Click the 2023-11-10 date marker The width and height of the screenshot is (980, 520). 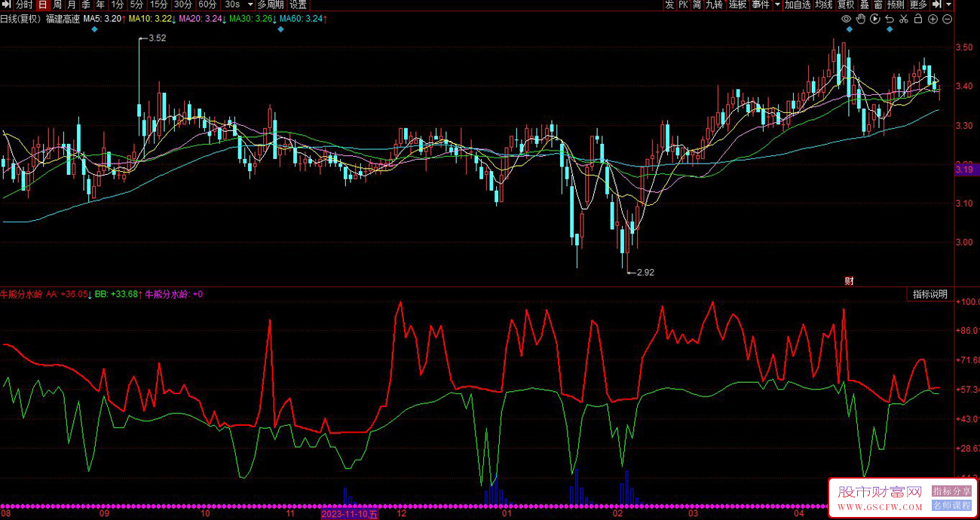click(349, 514)
